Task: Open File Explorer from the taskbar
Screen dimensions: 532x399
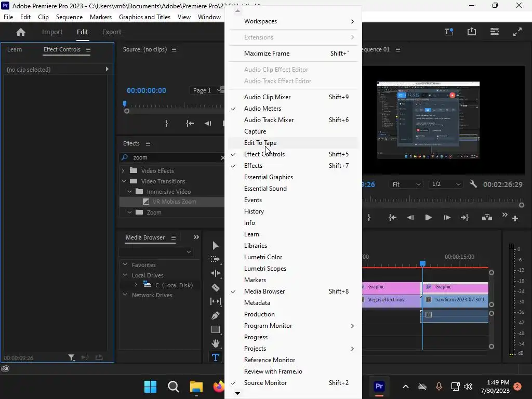Action: [x=196, y=387]
